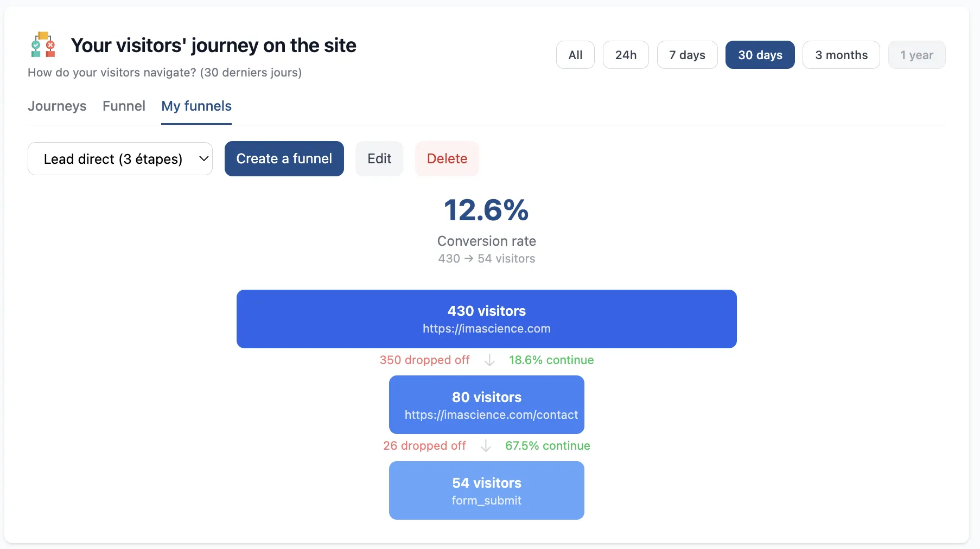Enable the 24h time range

[625, 55]
